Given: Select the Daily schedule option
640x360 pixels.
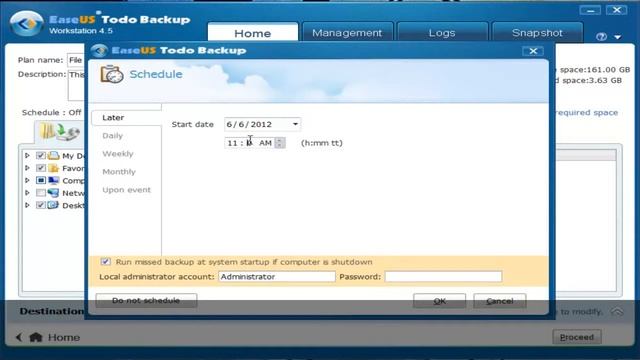Looking at the screenshot, I should 113,136.
